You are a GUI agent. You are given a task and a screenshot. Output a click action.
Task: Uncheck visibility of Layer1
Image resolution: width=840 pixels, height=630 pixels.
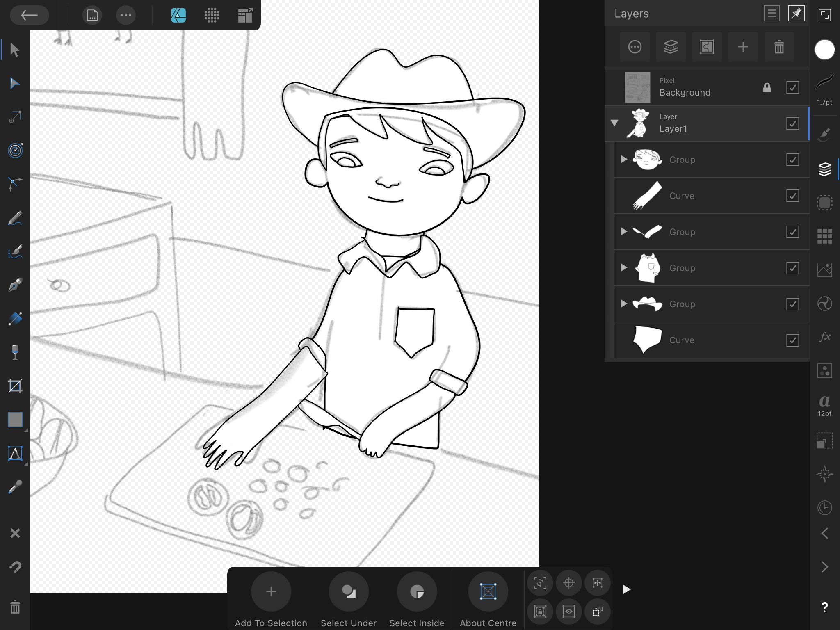point(792,124)
